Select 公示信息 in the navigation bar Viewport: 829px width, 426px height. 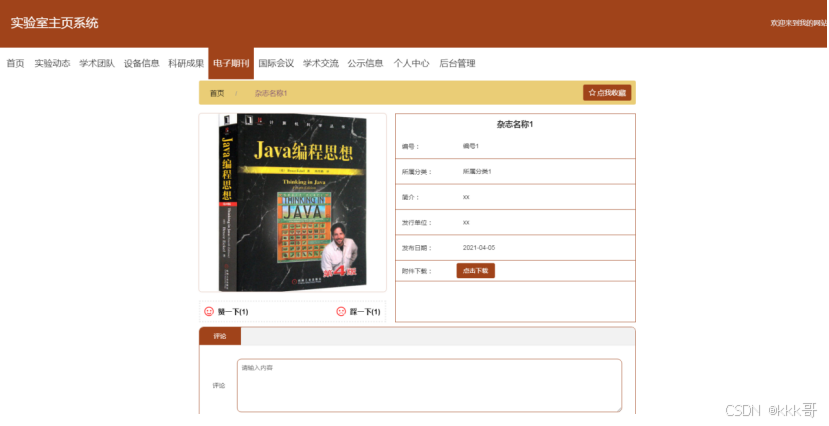pos(365,63)
